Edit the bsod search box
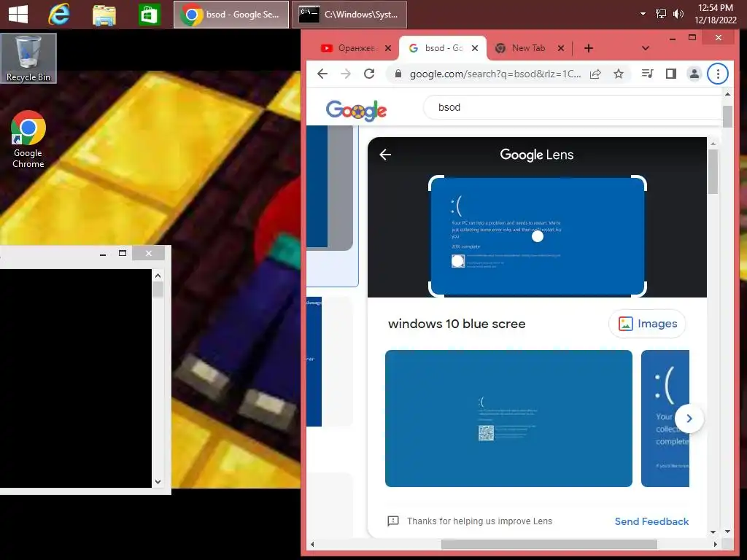The width and height of the screenshot is (747, 560). (x=573, y=107)
